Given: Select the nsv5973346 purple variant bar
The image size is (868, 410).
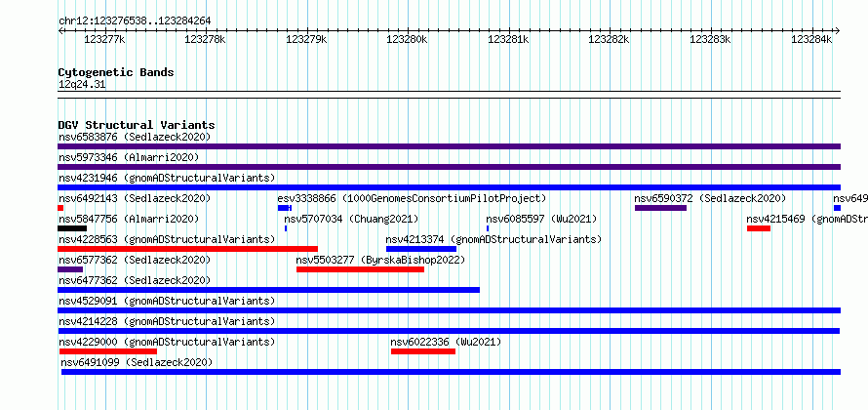Looking at the screenshot, I should tap(449, 167).
